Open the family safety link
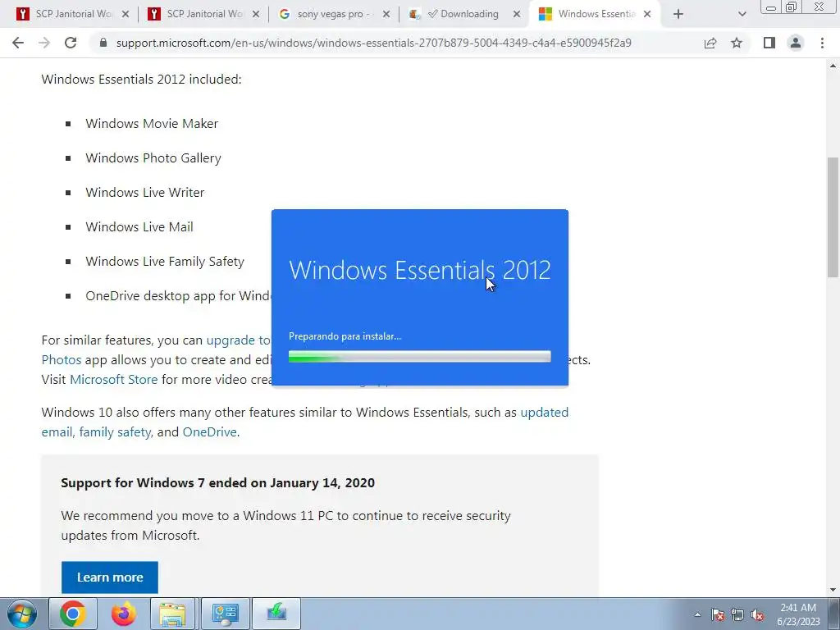The image size is (840, 630). click(115, 431)
